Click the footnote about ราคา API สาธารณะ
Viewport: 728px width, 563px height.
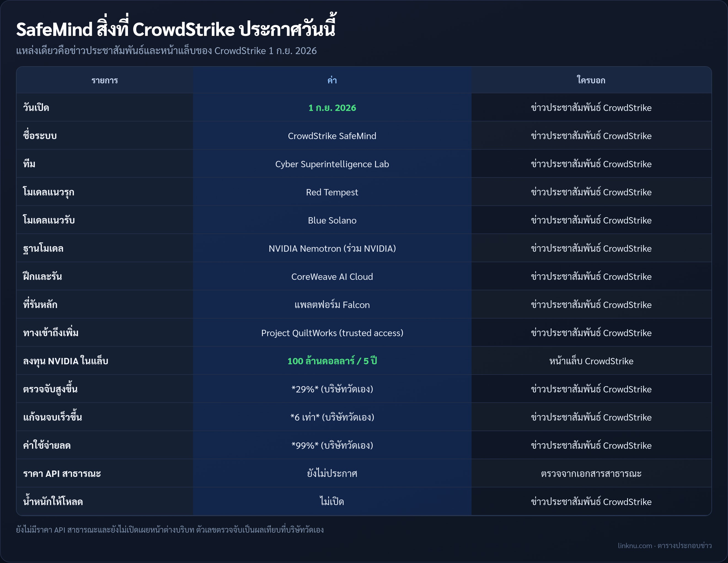click(x=170, y=530)
